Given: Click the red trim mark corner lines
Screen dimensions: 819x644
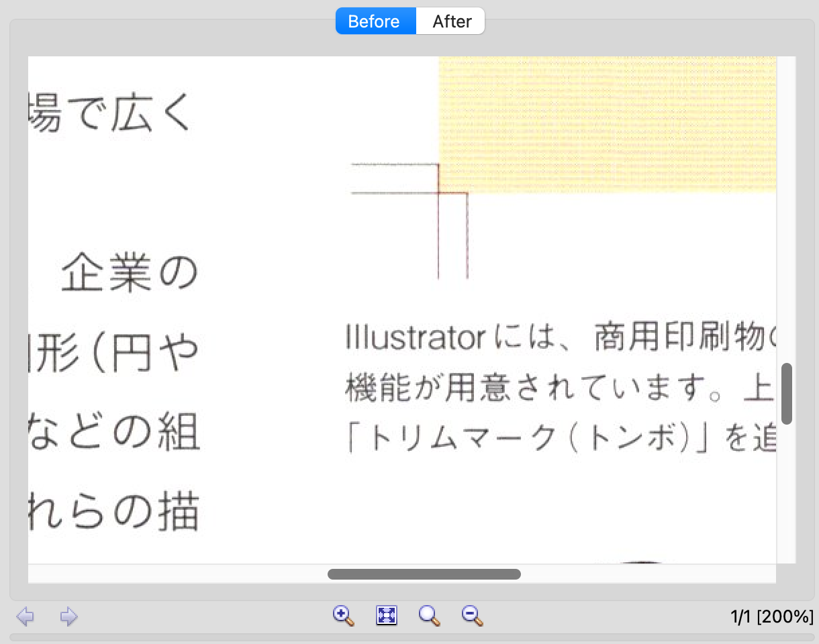Looking at the screenshot, I should pos(439,193).
